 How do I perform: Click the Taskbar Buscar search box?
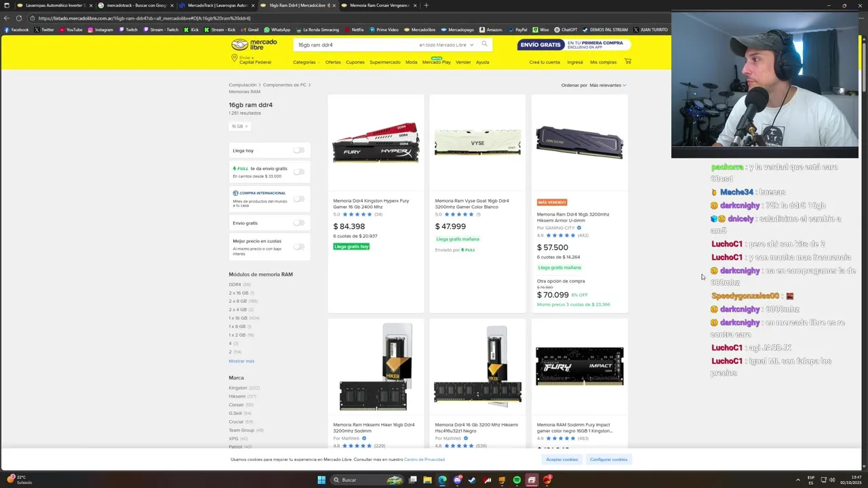(x=366, y=480)
